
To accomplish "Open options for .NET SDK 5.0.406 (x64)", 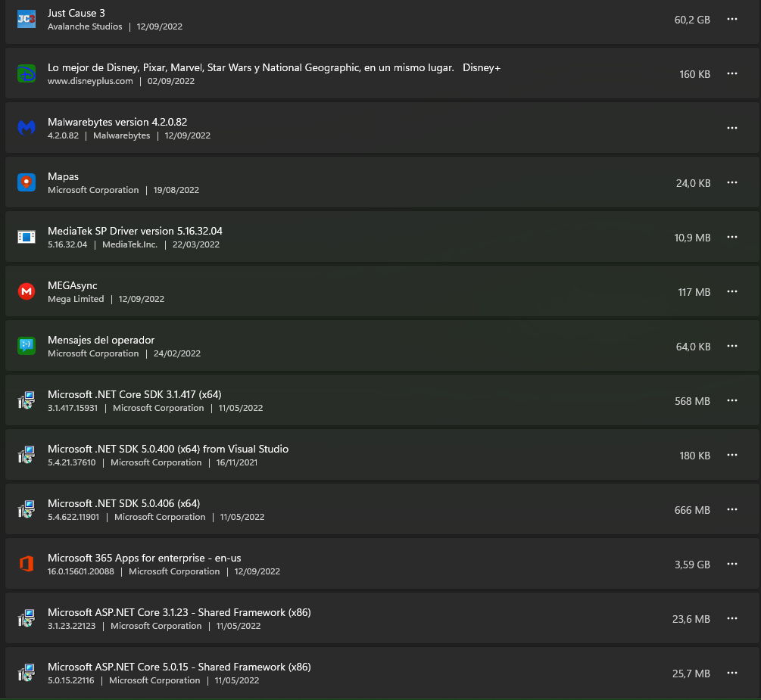I will coord(732,509).
